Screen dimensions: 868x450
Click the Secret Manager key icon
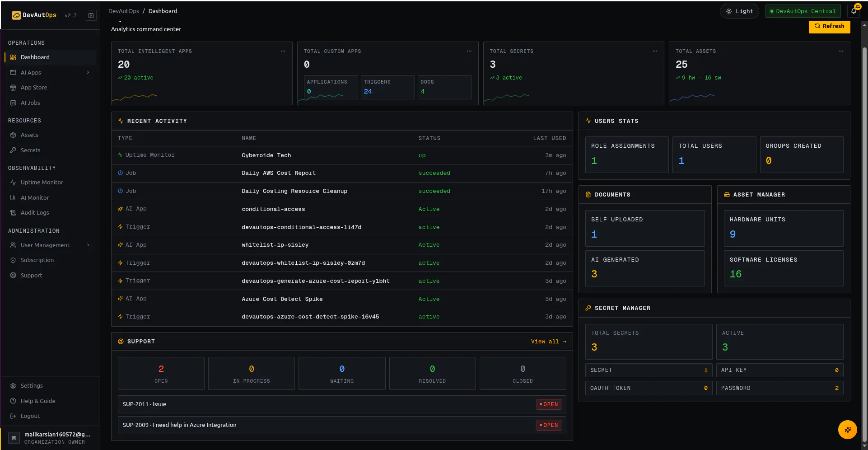[588, 308]
